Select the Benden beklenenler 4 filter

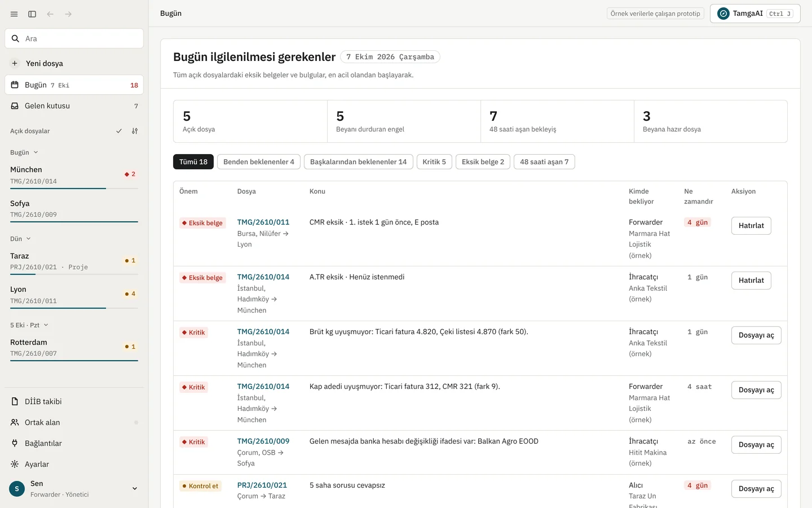point(259,162)
